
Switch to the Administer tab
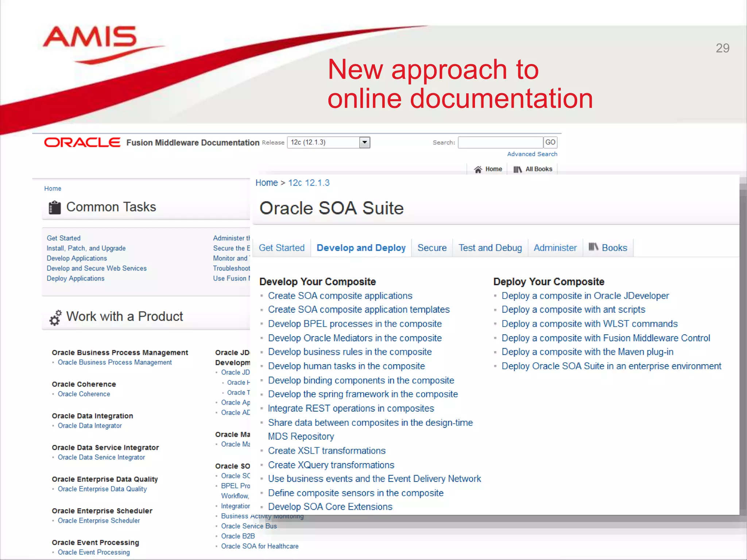(x=555, y=248)
